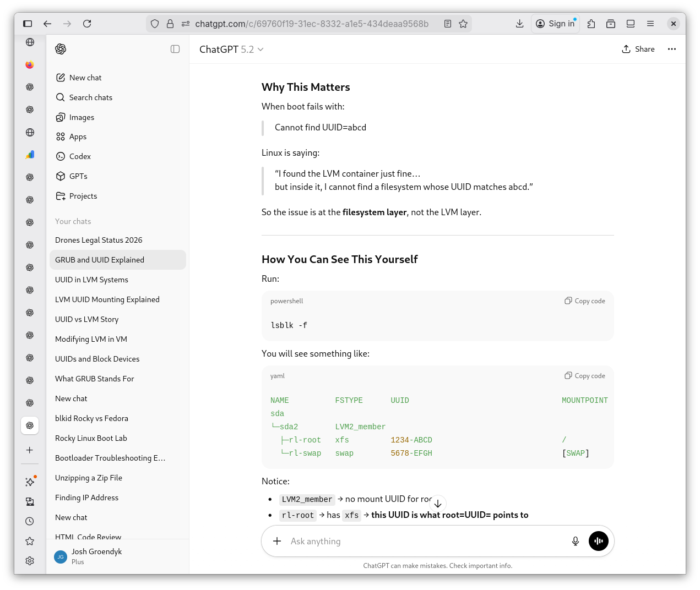Click the scroll-to-bottom arrow button
Viewport: 700px width, 590px height.
click(x=438, y=504)
